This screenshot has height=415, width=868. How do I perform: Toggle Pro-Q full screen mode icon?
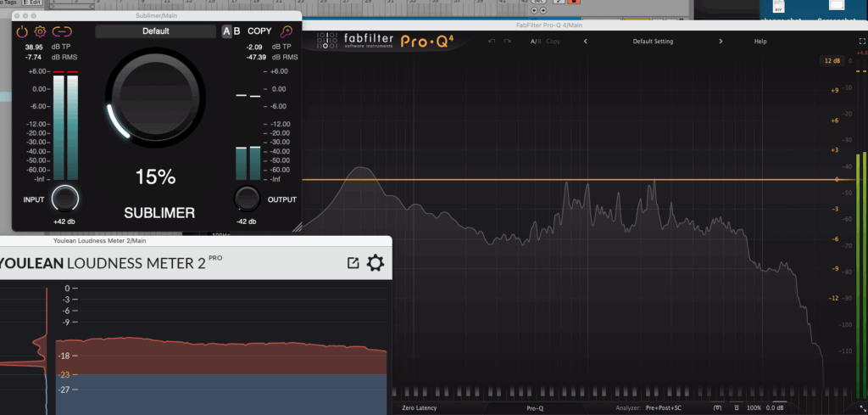pos(862,42)
